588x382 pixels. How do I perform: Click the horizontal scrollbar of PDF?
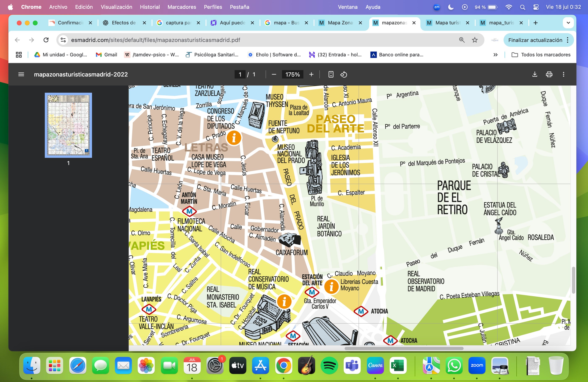404,348
